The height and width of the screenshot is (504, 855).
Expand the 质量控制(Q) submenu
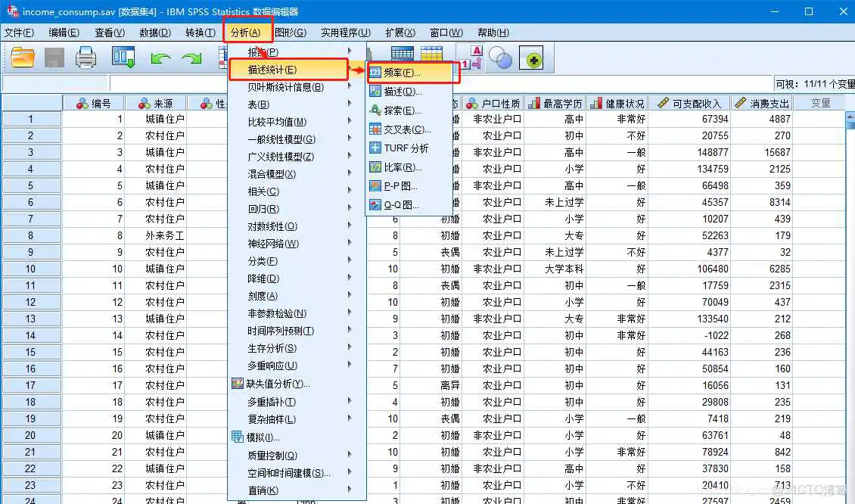pos(296,456)
